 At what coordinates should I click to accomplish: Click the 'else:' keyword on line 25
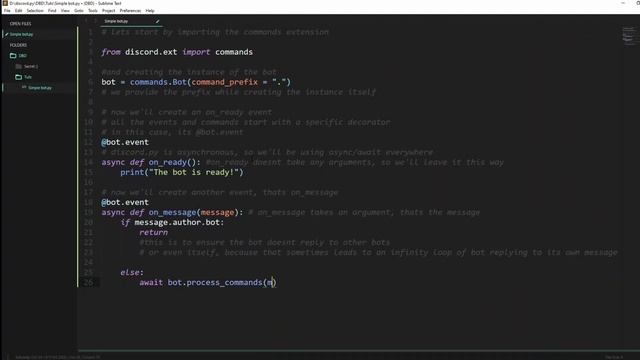pos(132,272)
